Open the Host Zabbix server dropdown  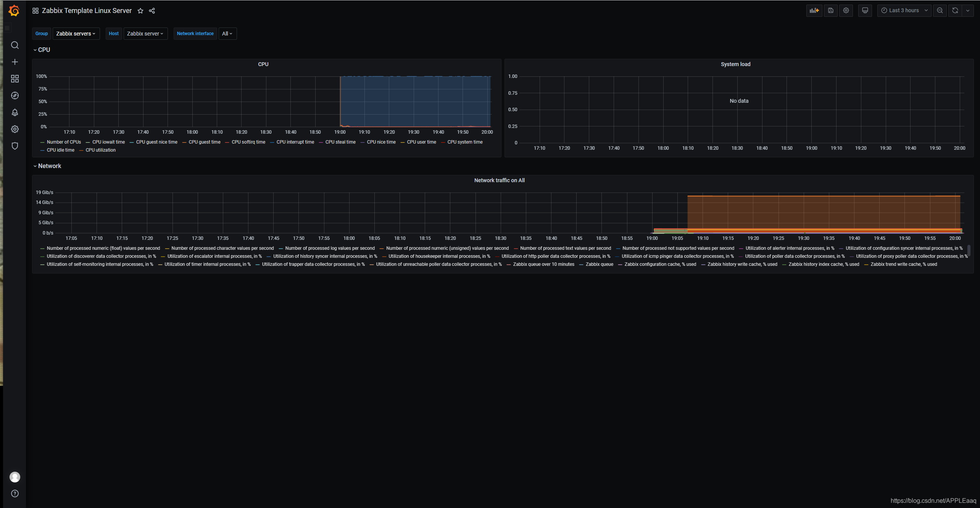pos(145,34)
